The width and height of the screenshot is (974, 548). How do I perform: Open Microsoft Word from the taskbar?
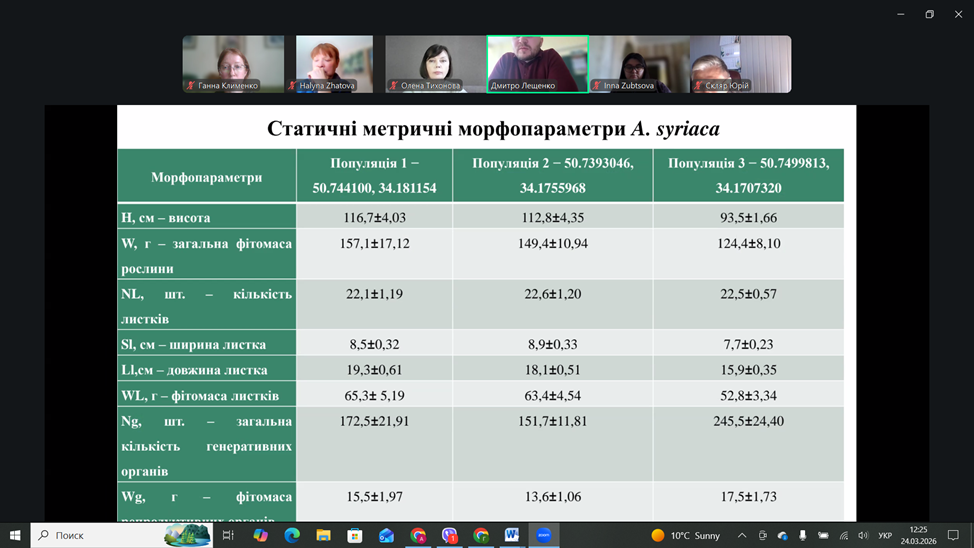click(512, 535)
